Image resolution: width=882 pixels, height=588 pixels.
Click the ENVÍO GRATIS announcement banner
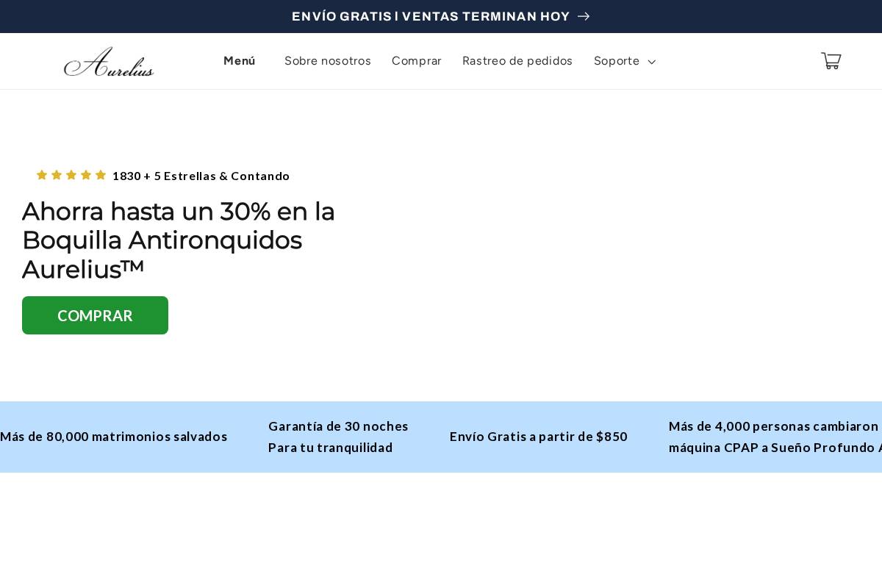(x=431, y=16)
